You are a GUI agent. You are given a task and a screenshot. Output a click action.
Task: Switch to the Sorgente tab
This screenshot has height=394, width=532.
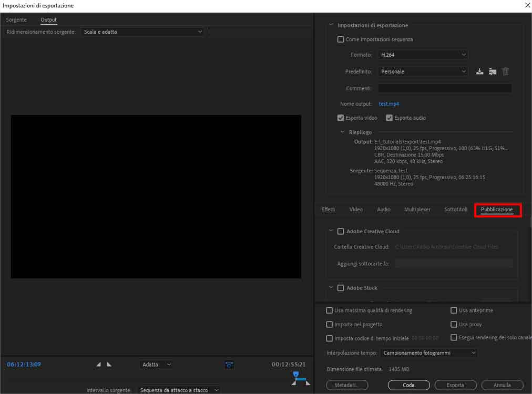(x=16, y=19)
